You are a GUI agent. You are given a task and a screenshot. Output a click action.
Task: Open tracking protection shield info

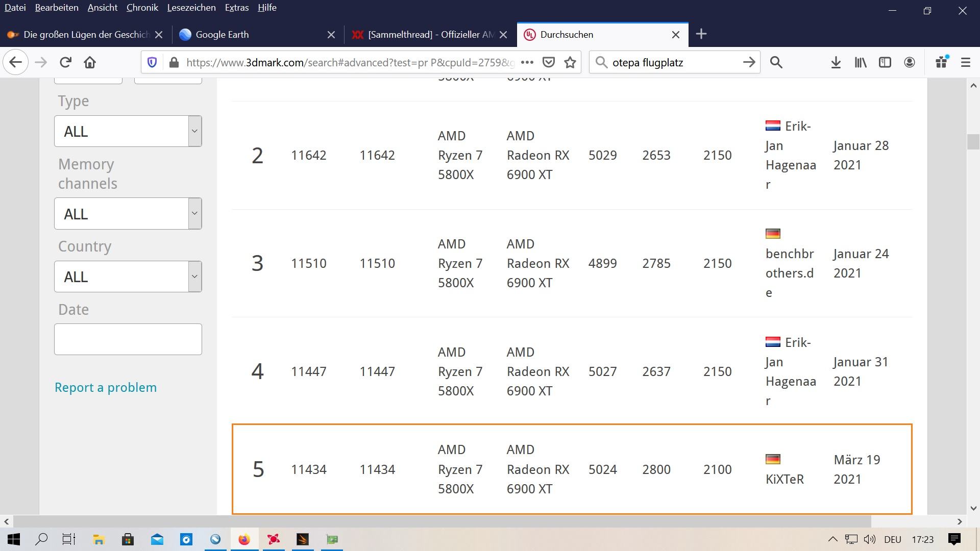click(x=152, y=62)
